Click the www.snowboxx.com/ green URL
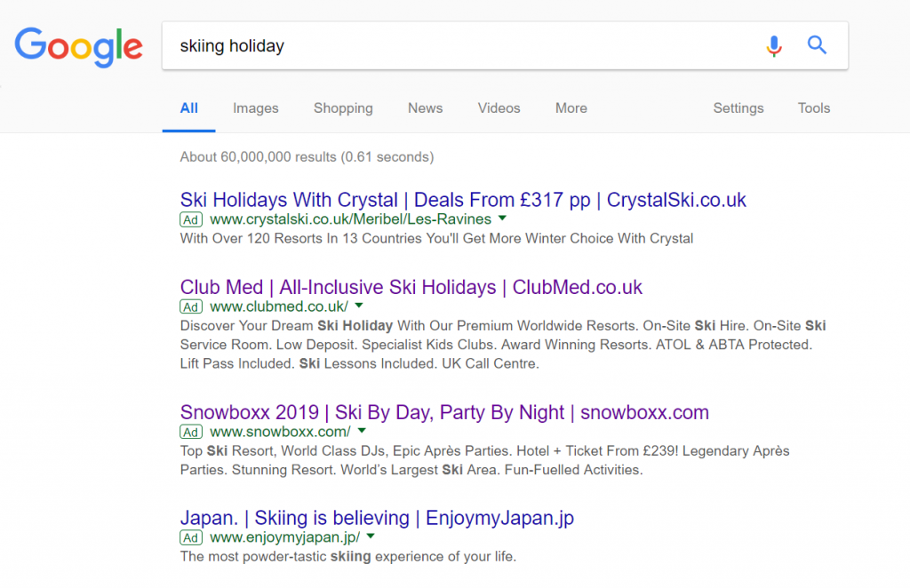Screen dimensions: 910x588 point(280,432)
